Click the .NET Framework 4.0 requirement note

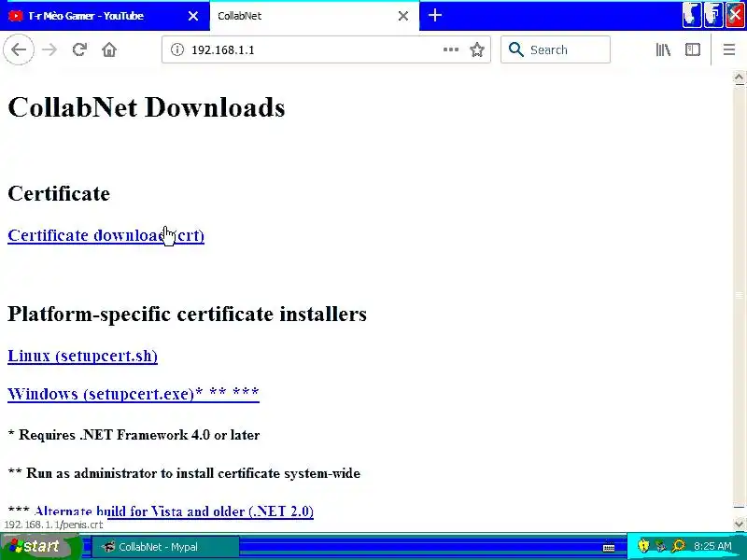pos(134,435)
